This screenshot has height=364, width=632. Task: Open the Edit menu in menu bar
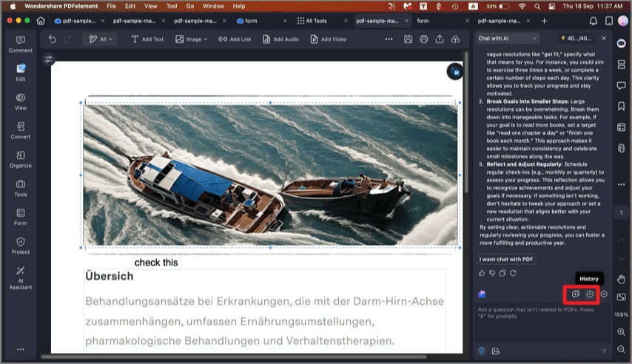click(x=130, y=6)
